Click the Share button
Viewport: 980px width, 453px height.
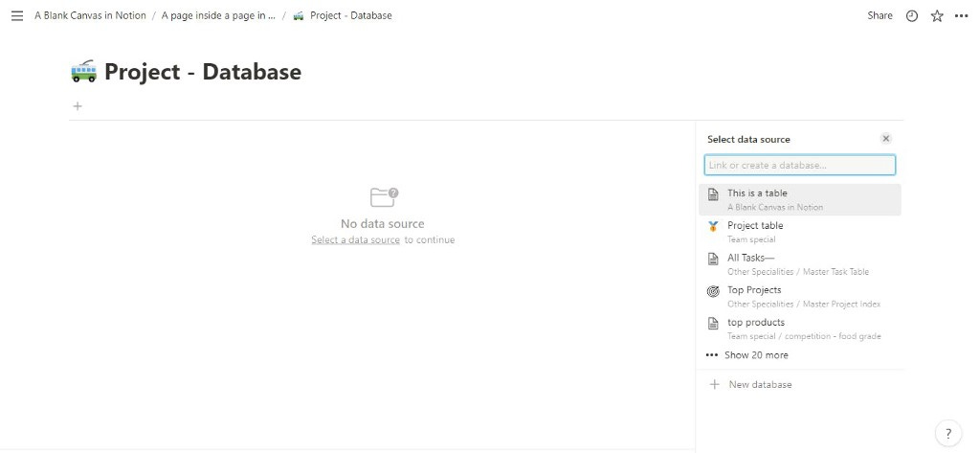tap(880, 15)
